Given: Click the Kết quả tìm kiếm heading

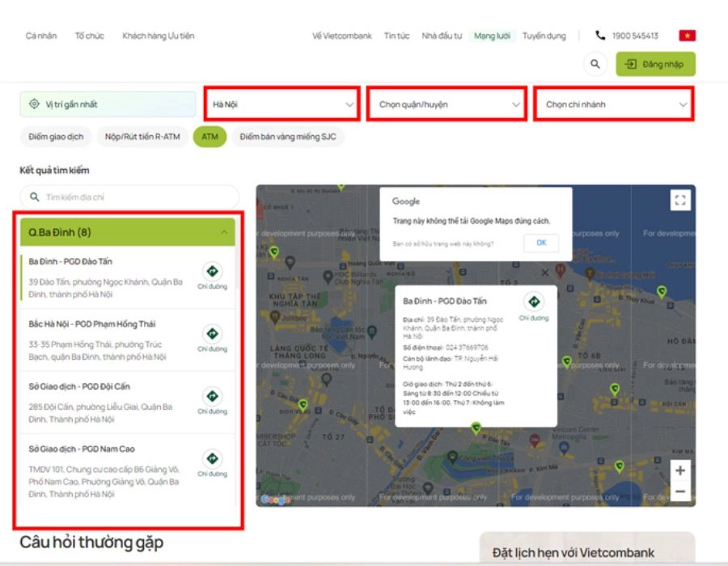Looking at the screenshot, I should (x=54, y=171).
